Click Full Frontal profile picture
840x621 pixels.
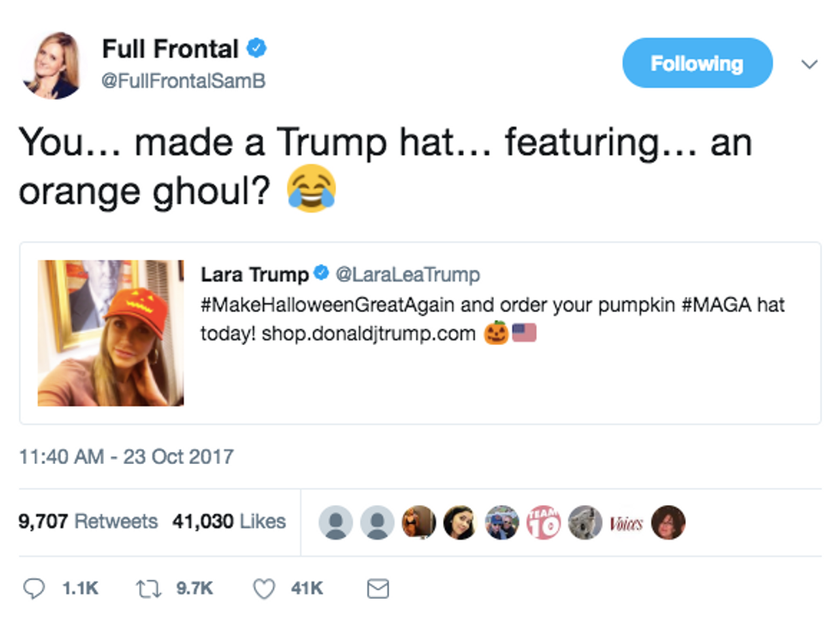[51, 65]
